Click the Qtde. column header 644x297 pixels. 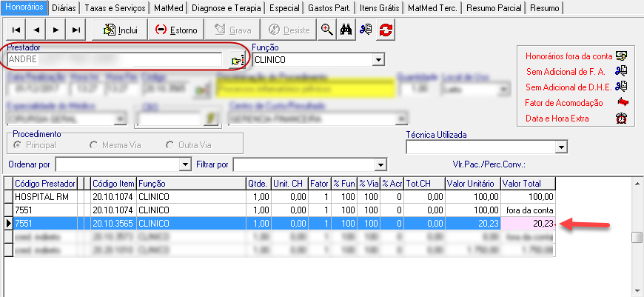coord(258,184)
